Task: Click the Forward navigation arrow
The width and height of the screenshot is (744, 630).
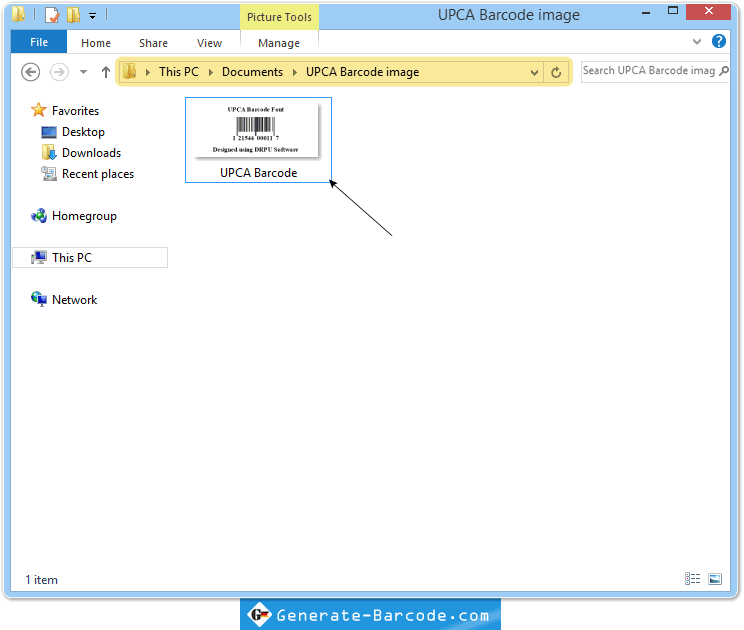Action: (x=59, y=72)
